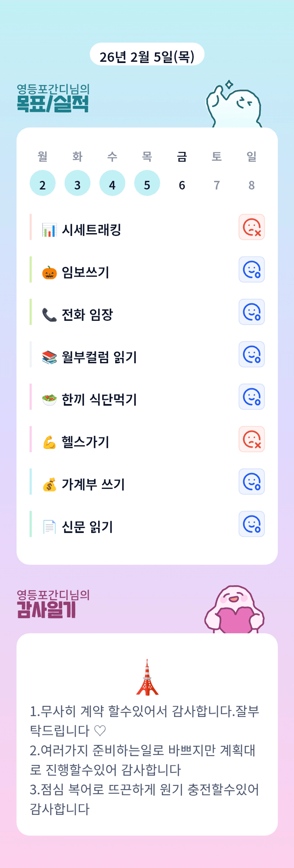Screen dimensions: 294x868
Task: Click the Tokyo Tower emoji in 감사일기
Action: click(147, 677)
